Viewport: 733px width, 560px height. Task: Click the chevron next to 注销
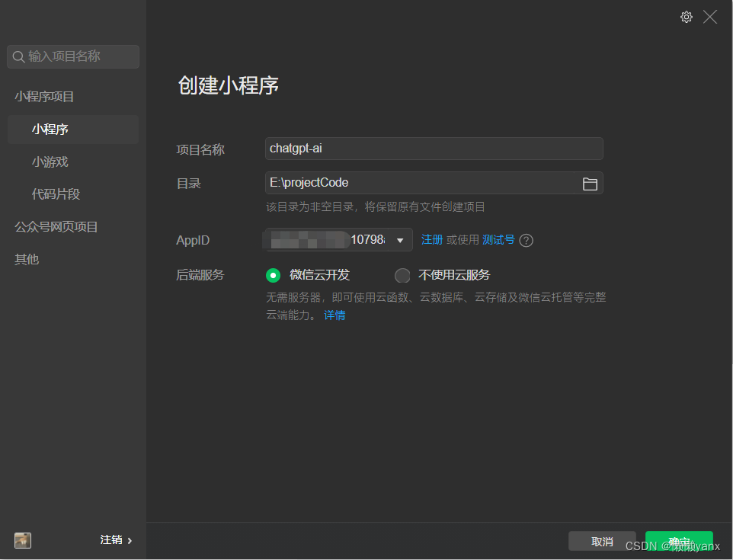[130, 541]
